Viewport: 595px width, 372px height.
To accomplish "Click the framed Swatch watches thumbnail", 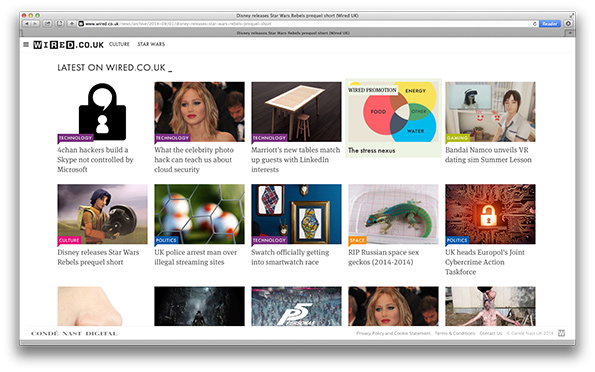I will pyautogui.click(x=296, y=214).
